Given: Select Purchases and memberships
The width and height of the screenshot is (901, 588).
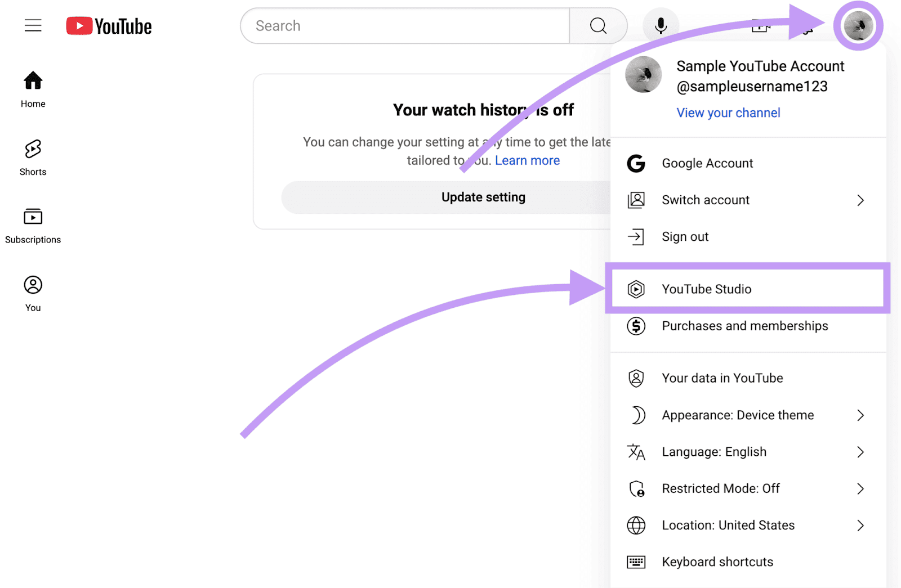Looking at the screenshot, I should 744,326.
